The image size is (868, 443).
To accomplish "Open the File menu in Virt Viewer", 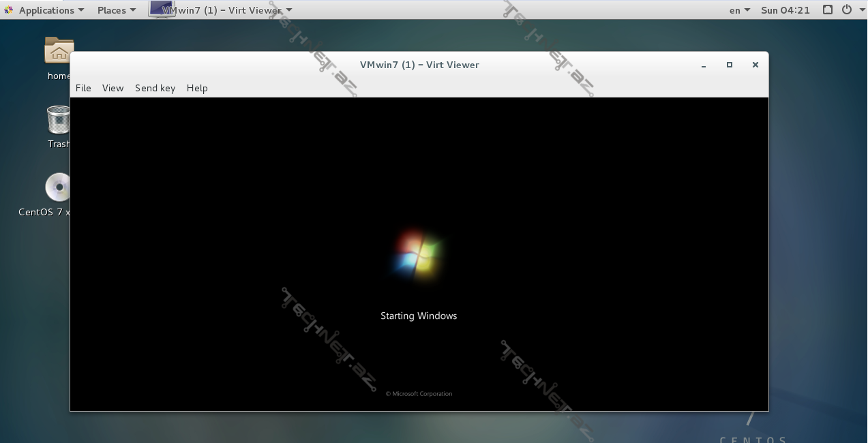I will click(x=83, y=88).
